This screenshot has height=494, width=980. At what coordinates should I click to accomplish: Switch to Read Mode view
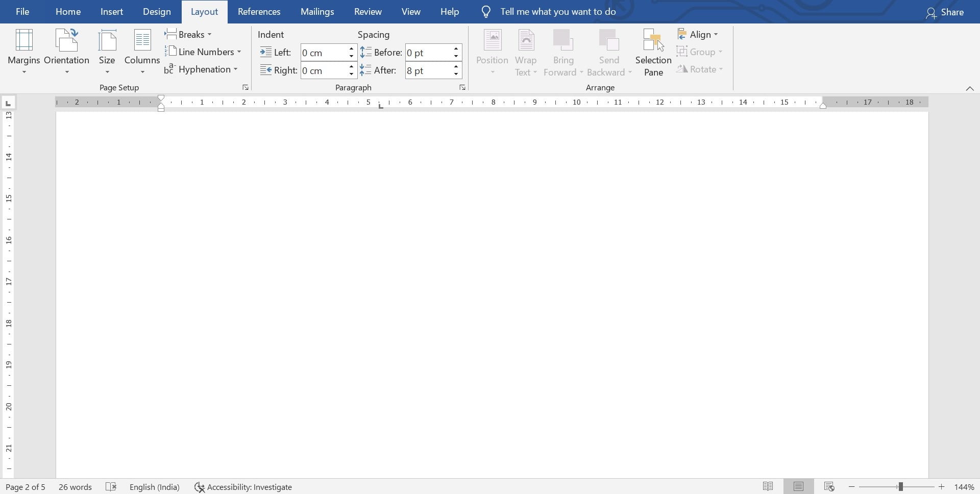[768, 487]
